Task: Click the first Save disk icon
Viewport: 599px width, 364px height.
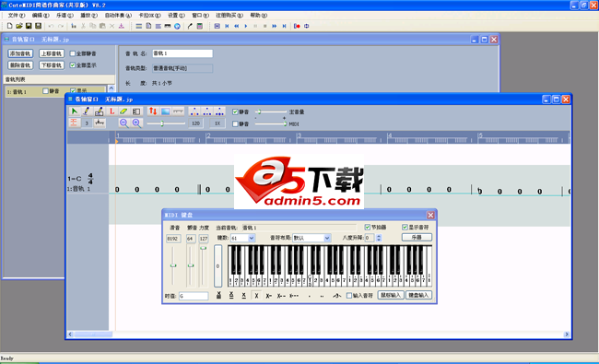Action: coord(29,26)
